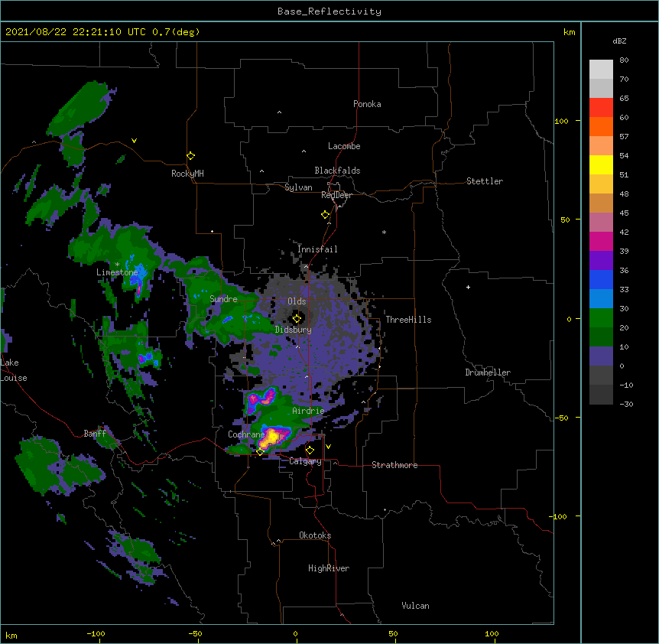Click the dBZ legend heading
The height and width of the screenshot is (644, 659).
619,41
